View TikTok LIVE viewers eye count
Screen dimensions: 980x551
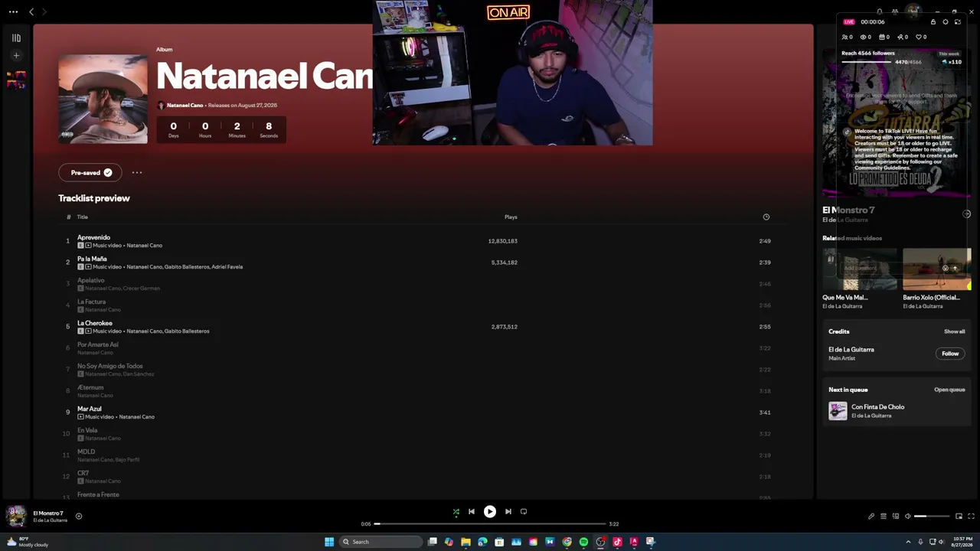(866, 37)
